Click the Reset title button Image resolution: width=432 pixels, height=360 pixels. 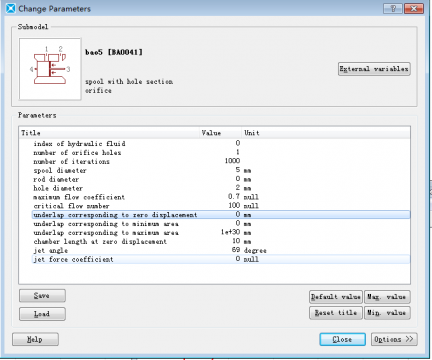[x=336, y=313]
